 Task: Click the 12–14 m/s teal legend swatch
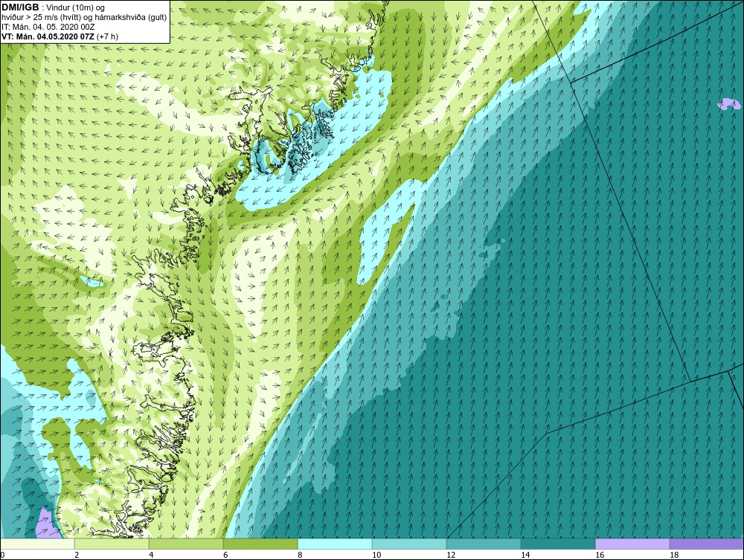[x=484, y=544]
